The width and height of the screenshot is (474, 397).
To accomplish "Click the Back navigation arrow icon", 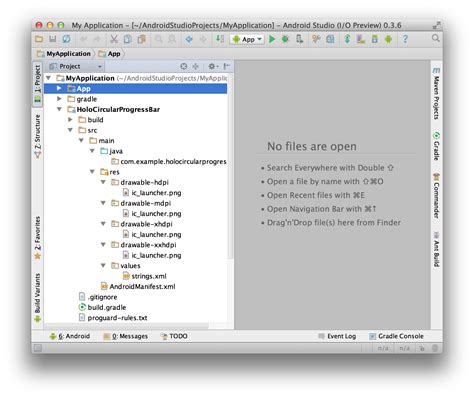I will pos(189,39).
